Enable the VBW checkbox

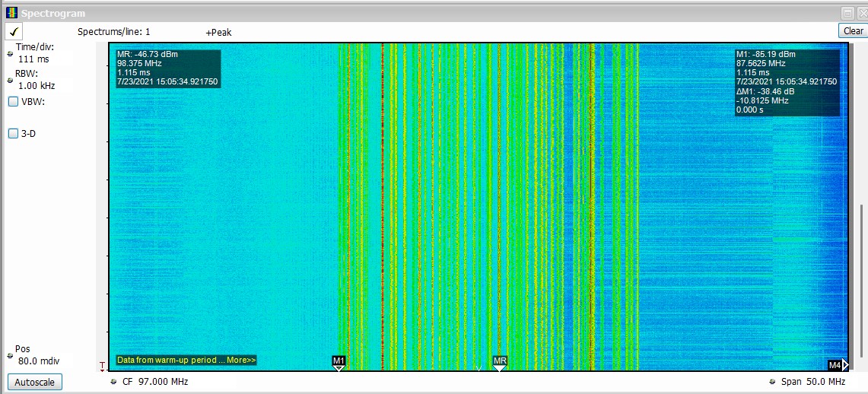(13, 102)
